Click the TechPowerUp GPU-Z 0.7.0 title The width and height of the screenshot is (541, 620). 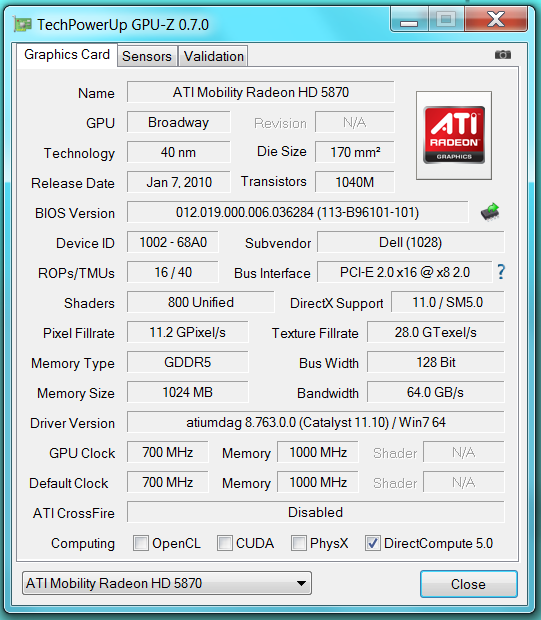pyautogui.click(x=123, y=25)
